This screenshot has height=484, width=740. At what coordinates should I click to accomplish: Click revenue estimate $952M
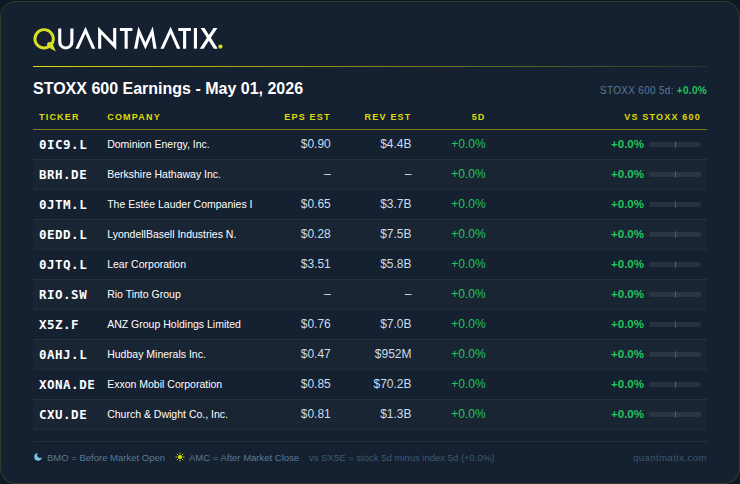point(393,354)
